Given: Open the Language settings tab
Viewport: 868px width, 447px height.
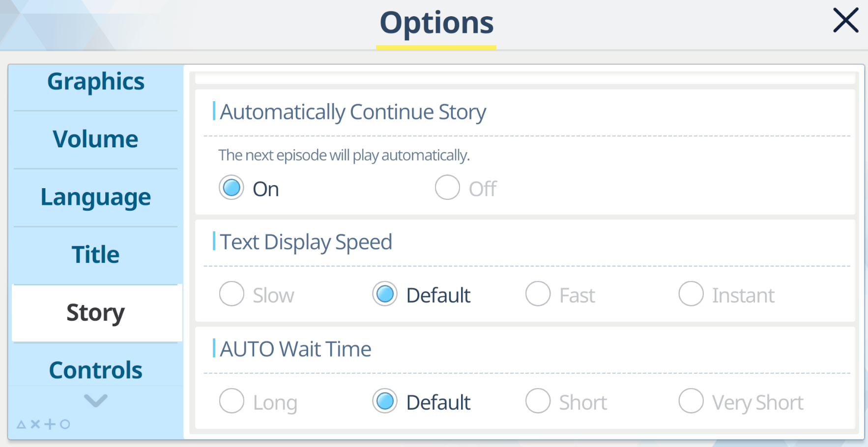Looking at the screenshot, I should 96,197.
